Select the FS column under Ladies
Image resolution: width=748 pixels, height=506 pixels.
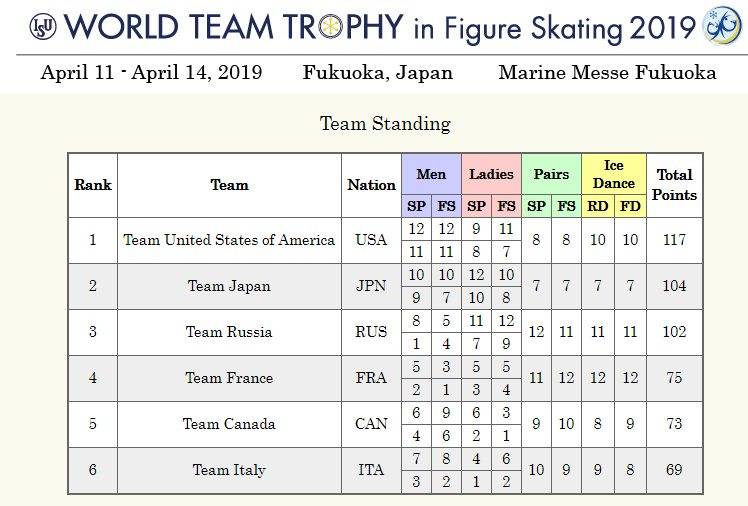506,206
